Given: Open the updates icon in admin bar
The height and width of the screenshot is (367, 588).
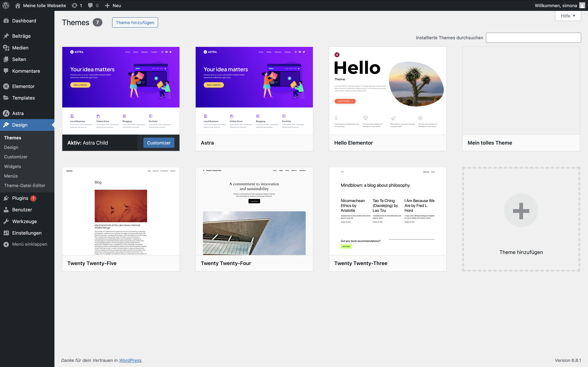Looking at the screenshot, I should tap(75, 5).
